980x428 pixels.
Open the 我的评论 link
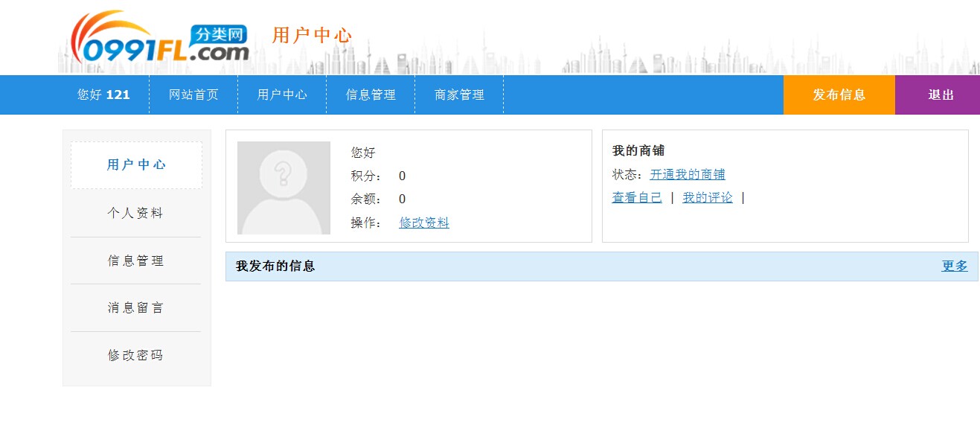(708, 197)
